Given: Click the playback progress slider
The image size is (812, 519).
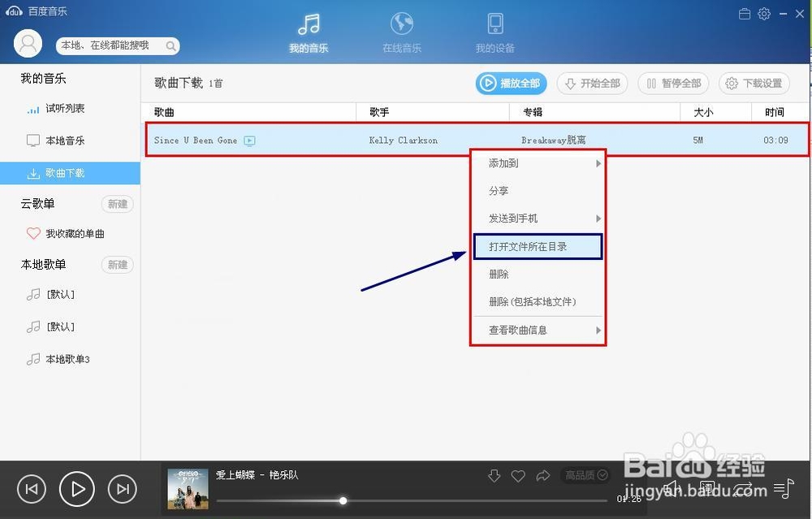Looking at the screenshot, I should click(343, 500).
